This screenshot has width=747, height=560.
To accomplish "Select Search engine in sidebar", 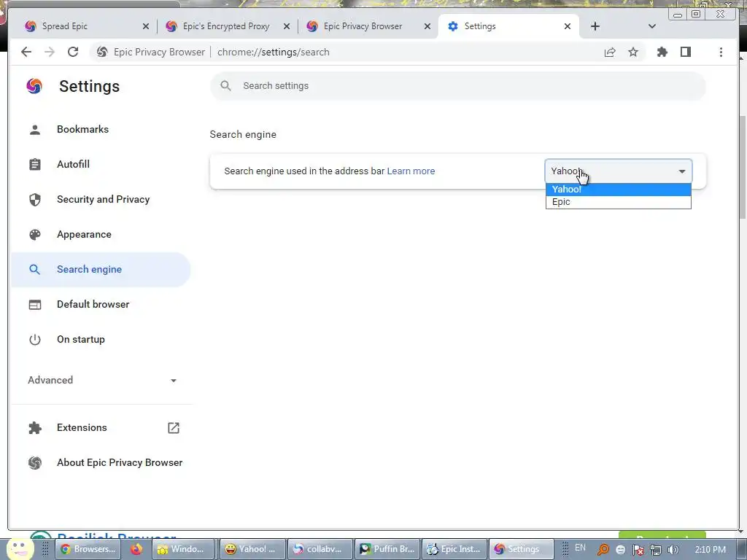I will pos(100,270).
